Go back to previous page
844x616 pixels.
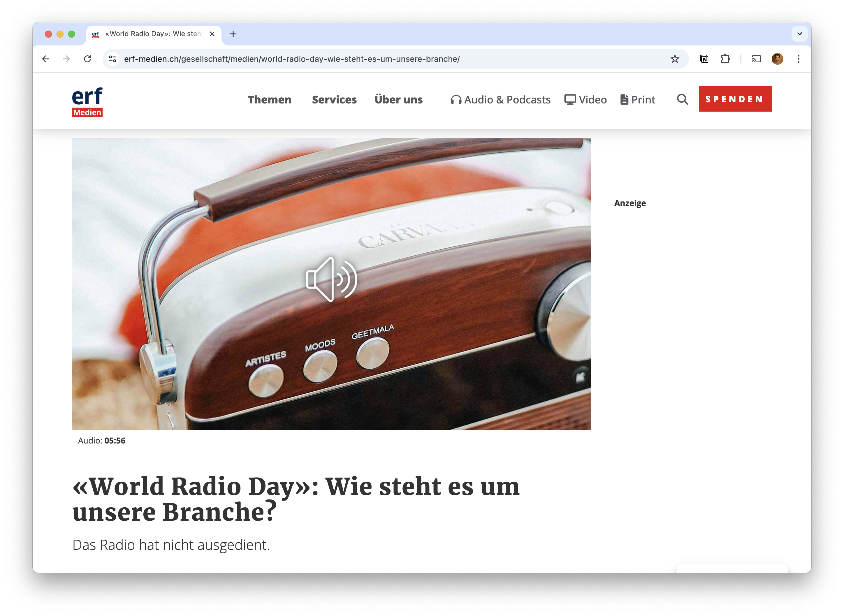click(45, 59)
